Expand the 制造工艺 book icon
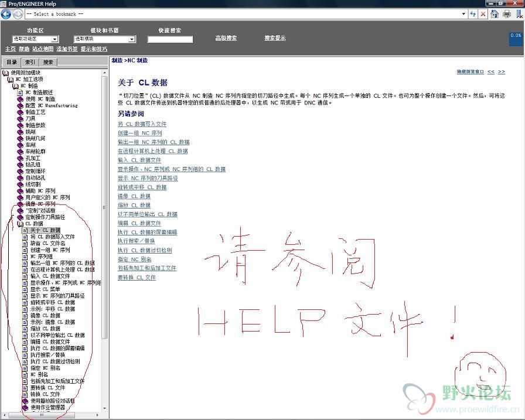 pyautogui.click(x=20, y=112)
